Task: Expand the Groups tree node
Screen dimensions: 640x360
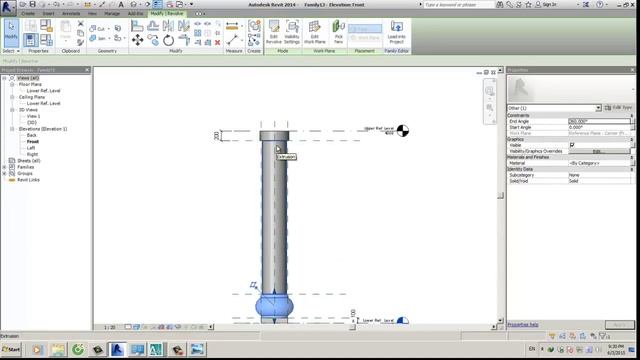Action: click(x=4, y=173)
